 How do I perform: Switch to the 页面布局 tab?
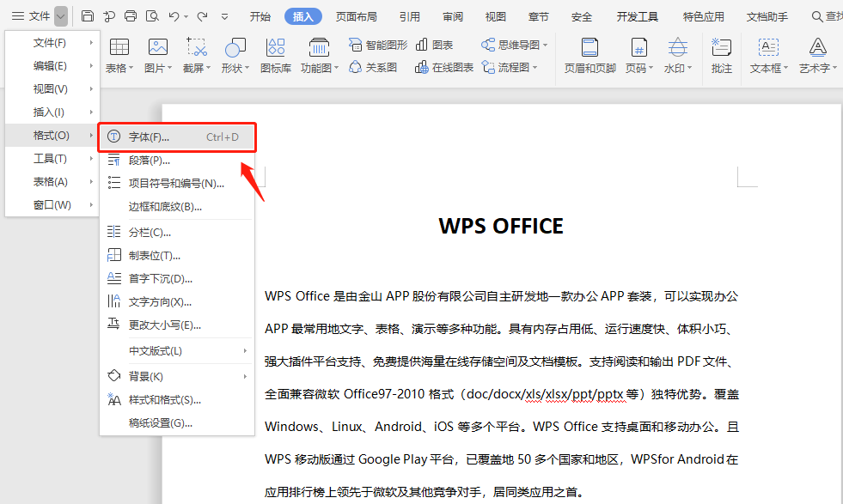(357, 16)
